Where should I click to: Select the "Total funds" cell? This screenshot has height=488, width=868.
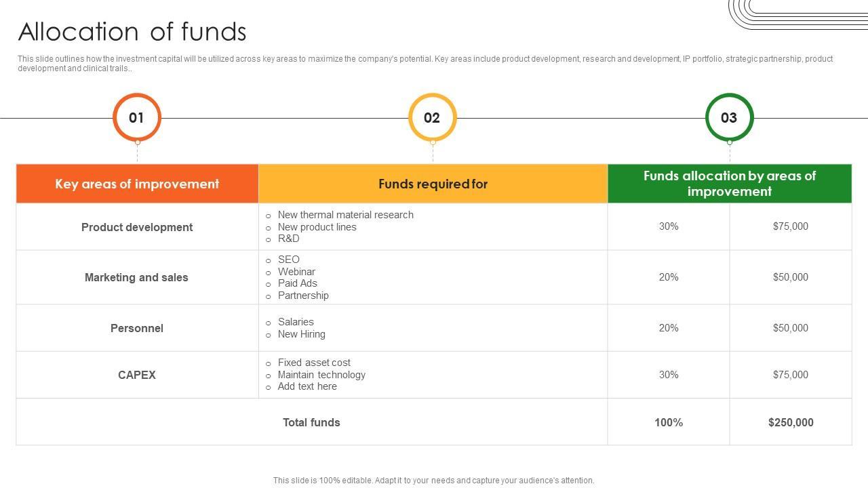click(x=311, y=422)
